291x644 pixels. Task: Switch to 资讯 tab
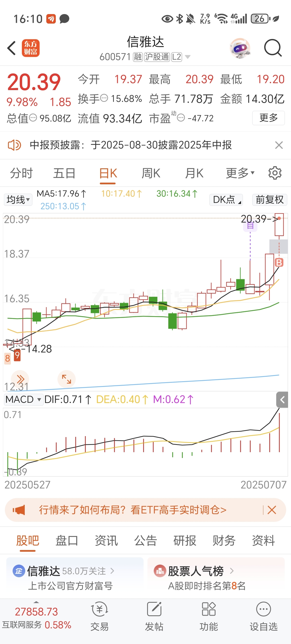click(106, 541)
